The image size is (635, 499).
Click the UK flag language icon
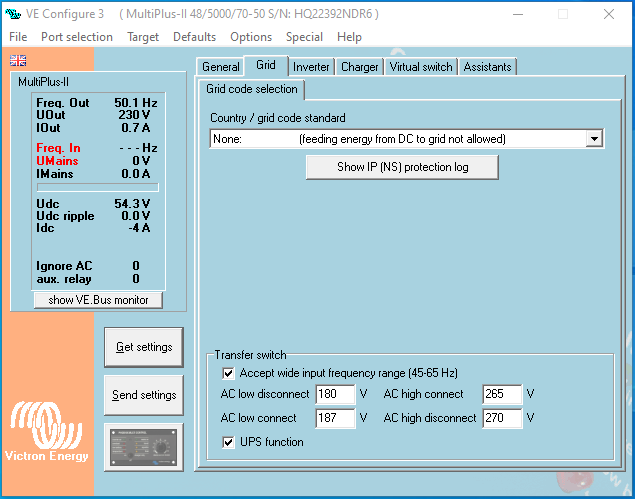[x=16, y=60]
